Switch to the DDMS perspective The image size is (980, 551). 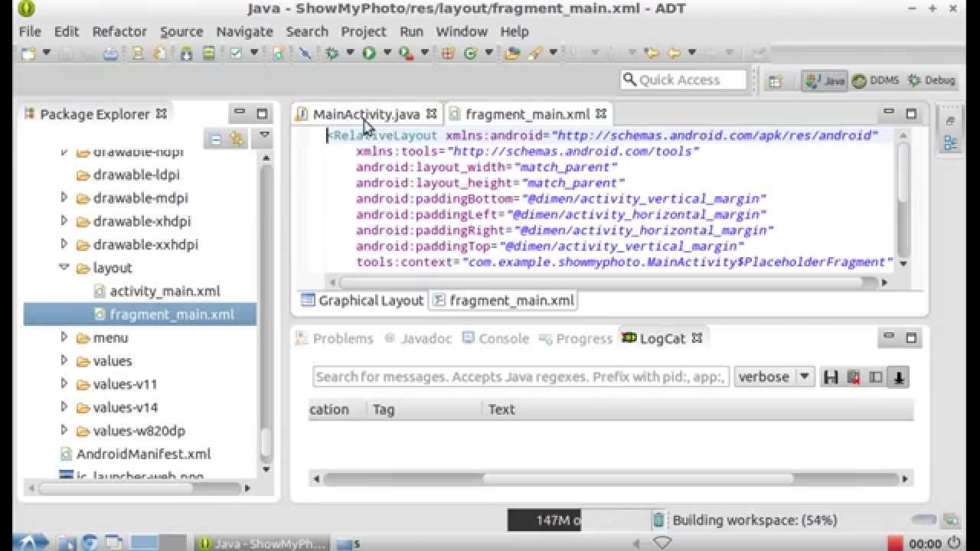[x=876, y=80]
